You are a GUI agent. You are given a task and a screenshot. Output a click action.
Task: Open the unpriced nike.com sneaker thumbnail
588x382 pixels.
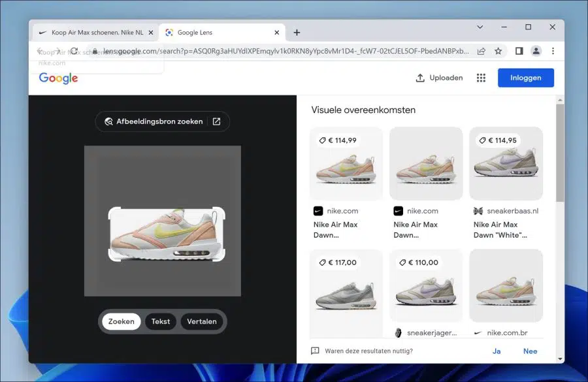click(426, 163)
